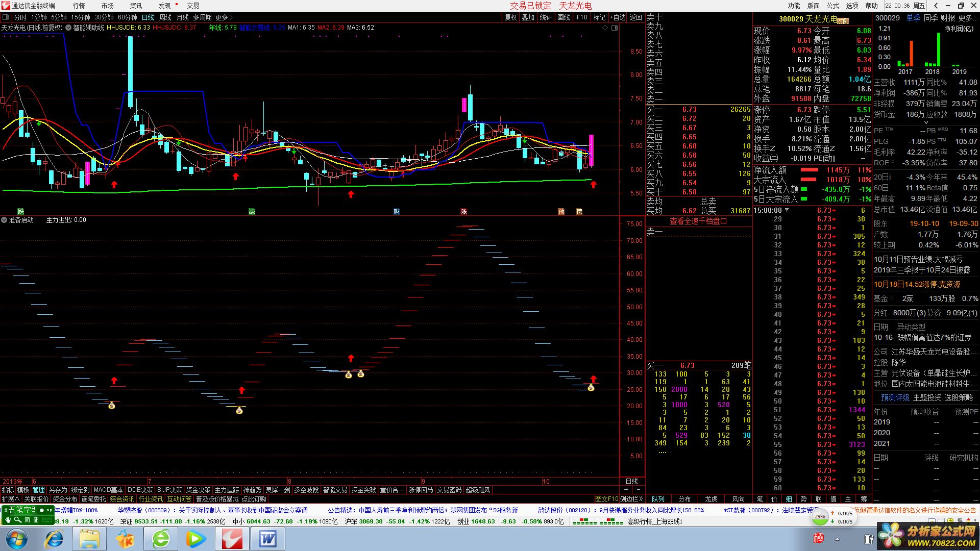The image size is (980, 551).
Task: Switch to the 龙虎 tab
Action: coord(711,499)
